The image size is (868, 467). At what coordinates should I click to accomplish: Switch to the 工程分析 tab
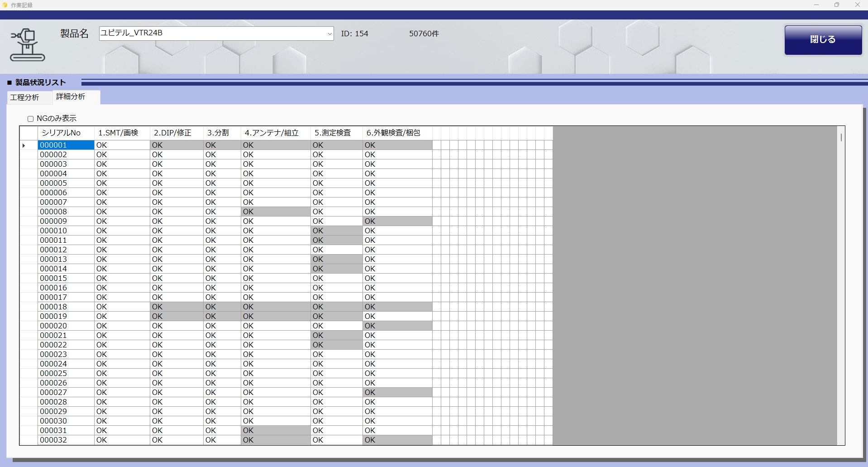point(25,97)
